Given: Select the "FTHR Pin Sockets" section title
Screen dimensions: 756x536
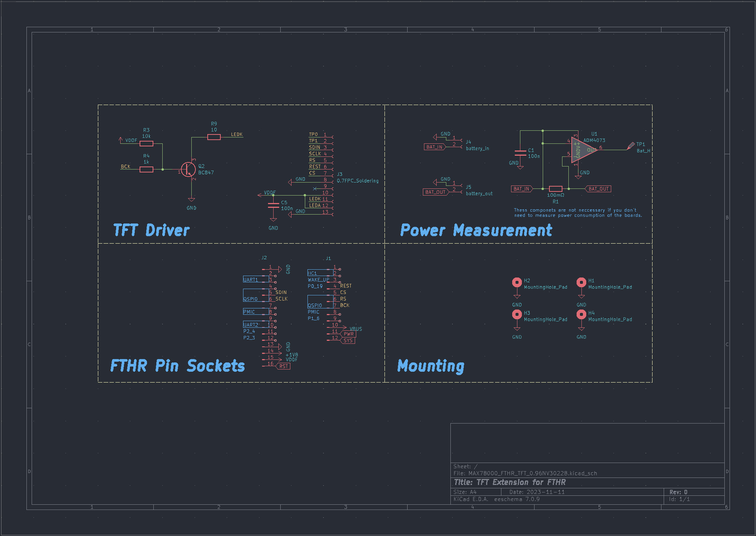Looking at the screenshot, I should (x=178, y=366).
